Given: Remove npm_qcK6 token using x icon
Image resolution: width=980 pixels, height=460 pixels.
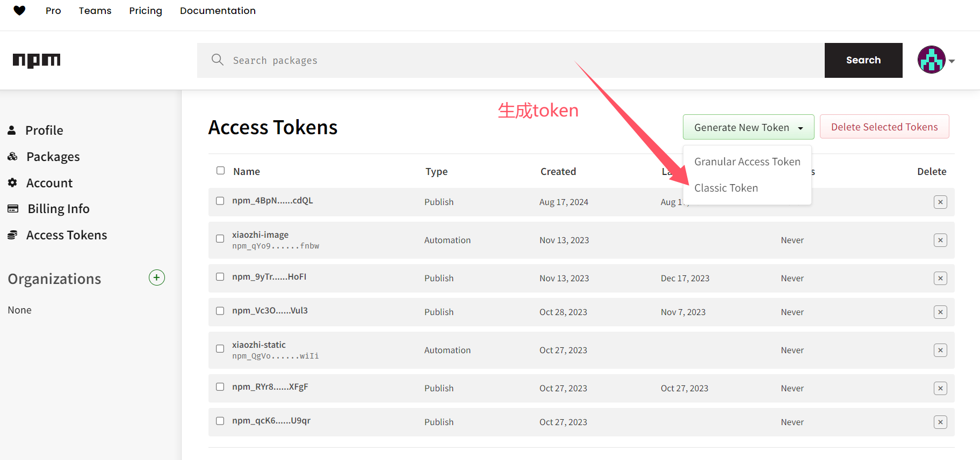Looking at the screenshot, I should (x=940, y=422).
